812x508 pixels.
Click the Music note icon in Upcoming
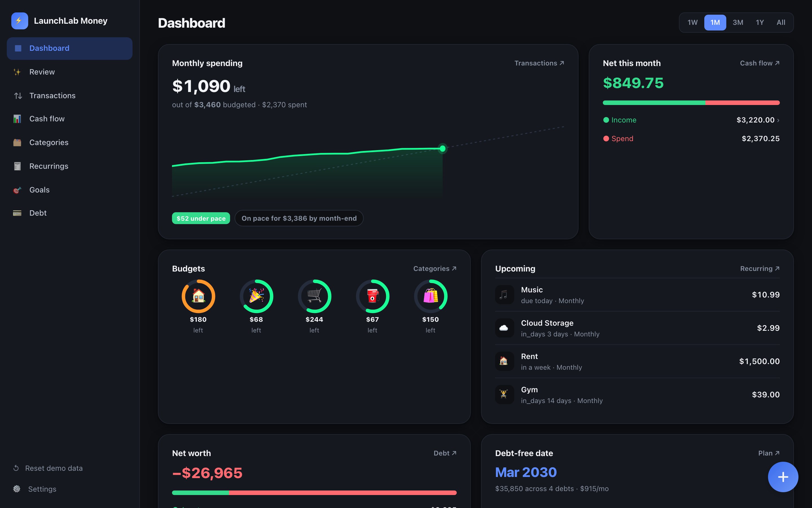504,295
